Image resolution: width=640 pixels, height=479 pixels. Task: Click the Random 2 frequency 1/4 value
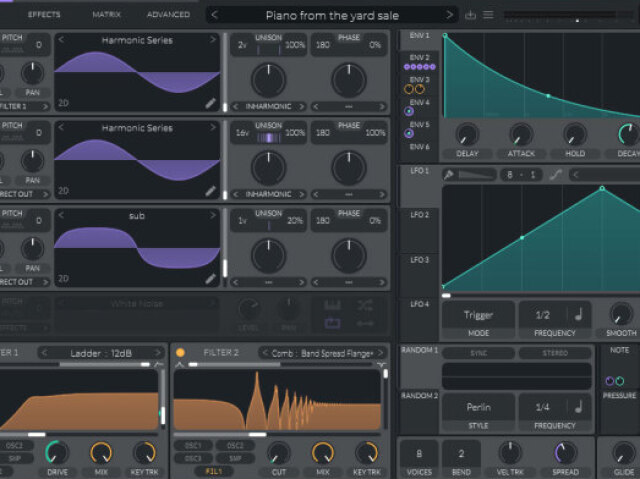tap(543, 407)
